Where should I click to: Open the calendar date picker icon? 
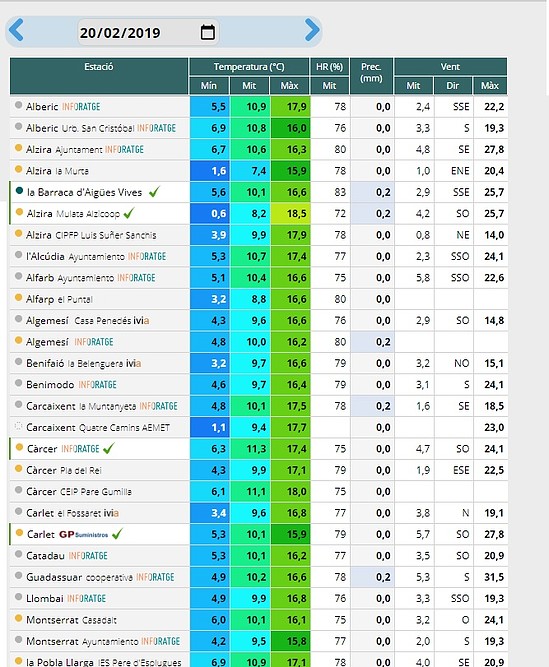point(208,32)
